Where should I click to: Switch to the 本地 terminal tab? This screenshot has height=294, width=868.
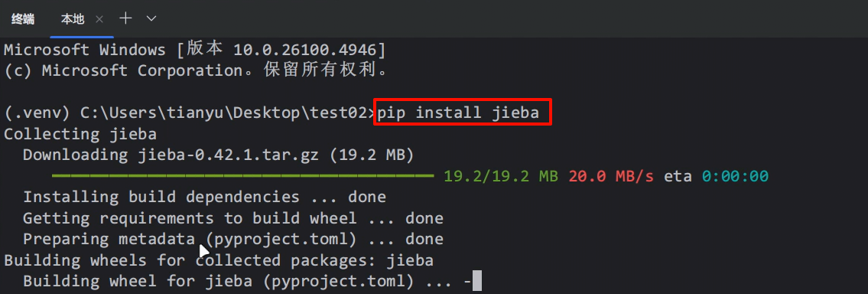[73, 19]
